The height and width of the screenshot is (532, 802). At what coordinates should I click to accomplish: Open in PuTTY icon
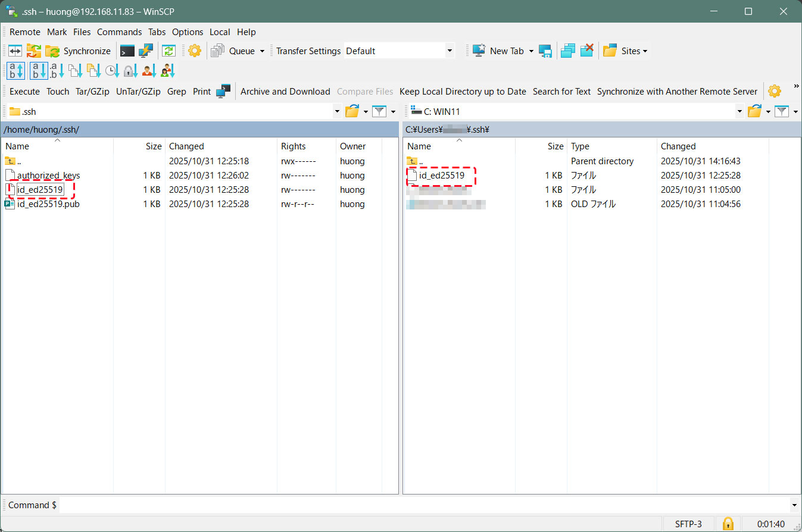pos(146,51)
